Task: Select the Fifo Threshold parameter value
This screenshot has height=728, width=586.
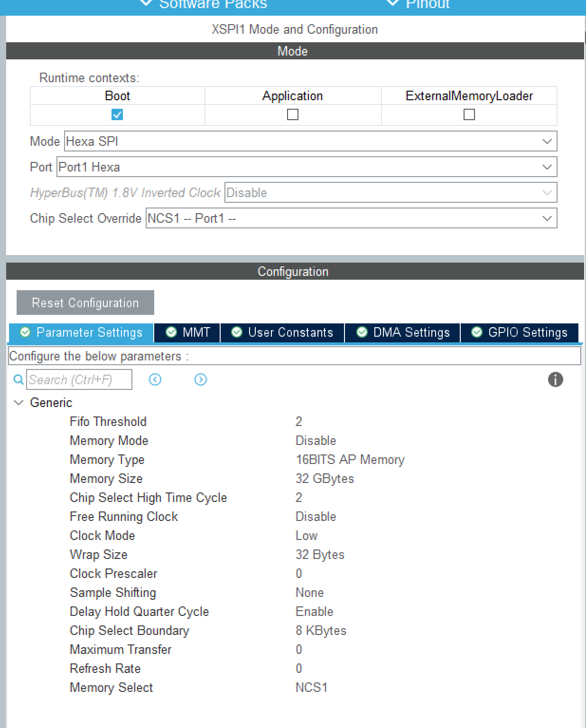Action: click(x=299, y=421)
